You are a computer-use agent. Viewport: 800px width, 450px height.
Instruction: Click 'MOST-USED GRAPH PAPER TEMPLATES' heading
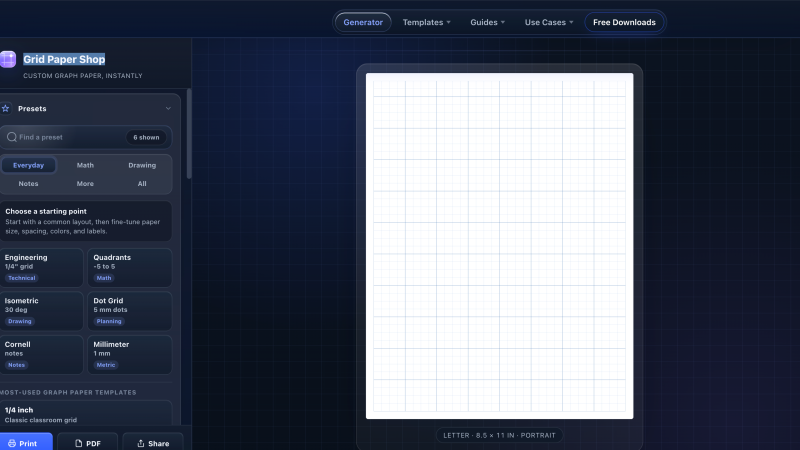pos(68,392)
